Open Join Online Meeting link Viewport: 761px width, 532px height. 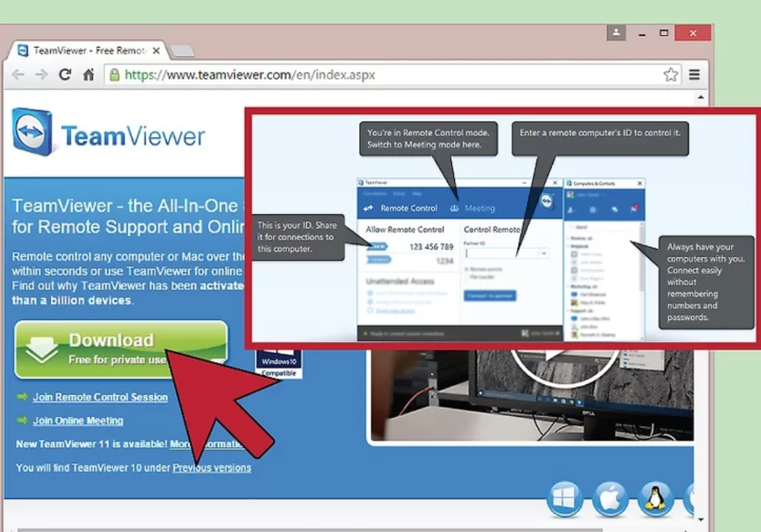(78, 421)
